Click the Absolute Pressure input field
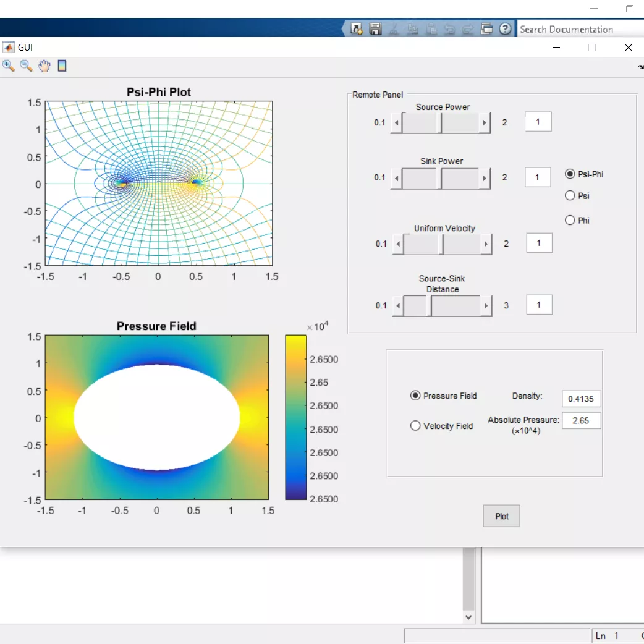644x644 pixels. (581, 420)
